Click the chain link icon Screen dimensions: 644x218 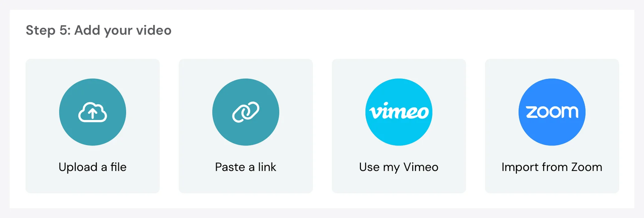246,112
